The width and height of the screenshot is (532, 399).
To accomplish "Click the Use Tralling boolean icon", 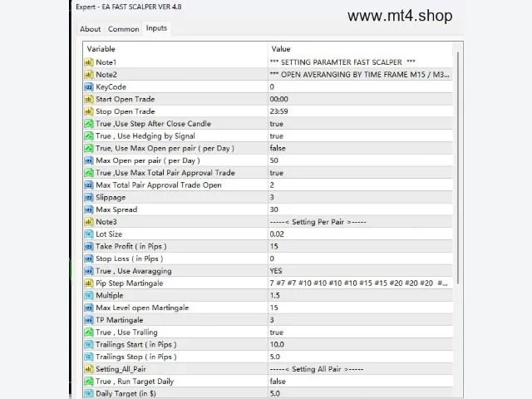I will coord(89,332).
